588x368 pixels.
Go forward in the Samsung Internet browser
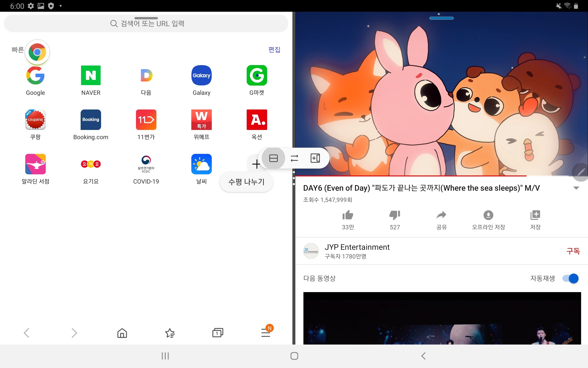[74, 333]
